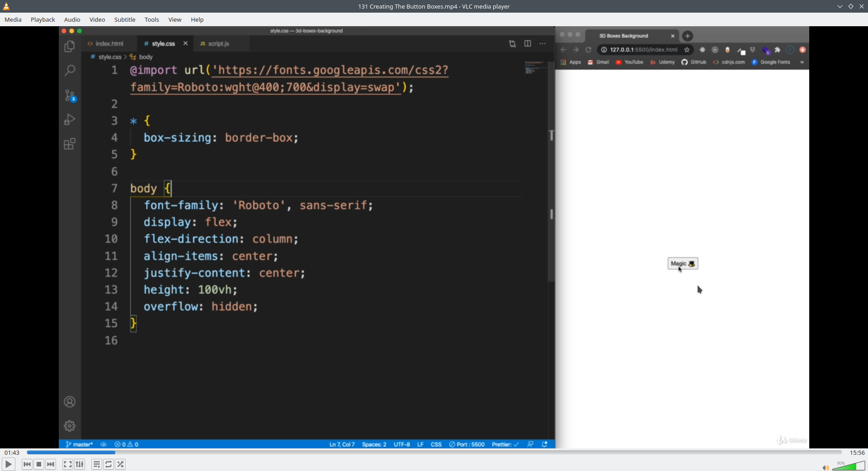Adjust the VLC volume slider

pyautogui.click(x=849, y=466)
